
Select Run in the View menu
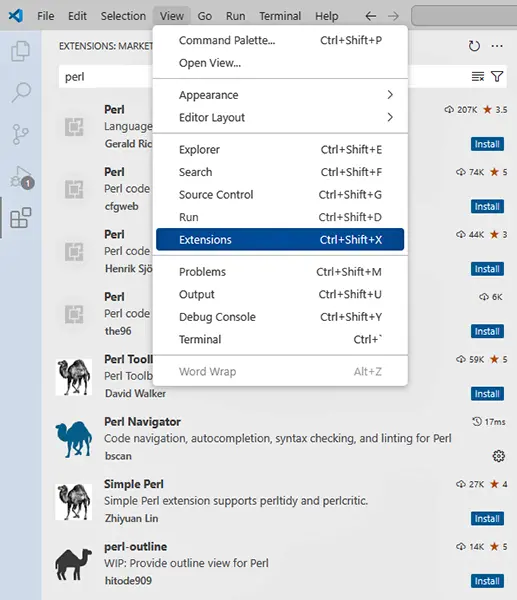280,217
